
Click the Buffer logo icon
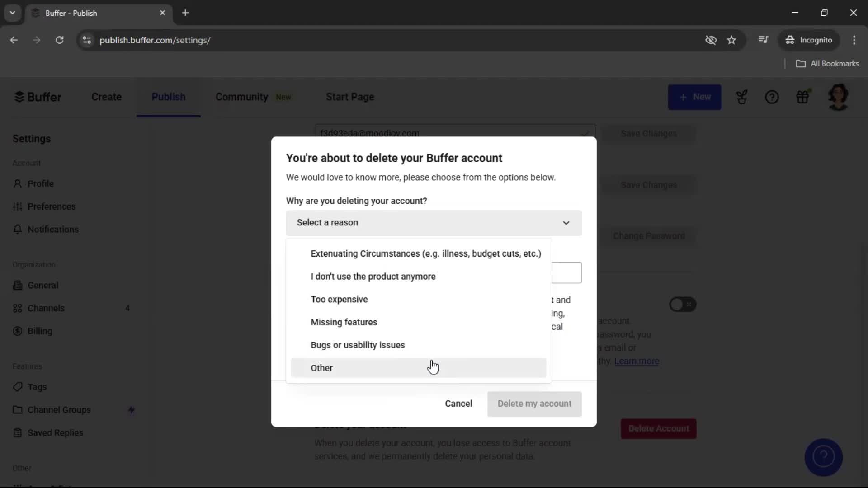(19, 97)
